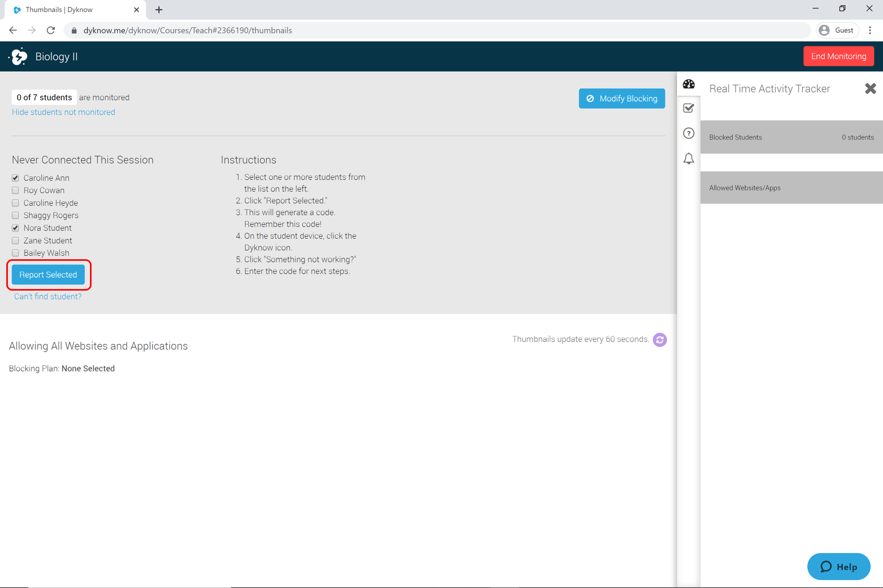The width and height of the screenshot is (883, 588).
Task: Click the Can't find student? link
Action: [48, 296]
